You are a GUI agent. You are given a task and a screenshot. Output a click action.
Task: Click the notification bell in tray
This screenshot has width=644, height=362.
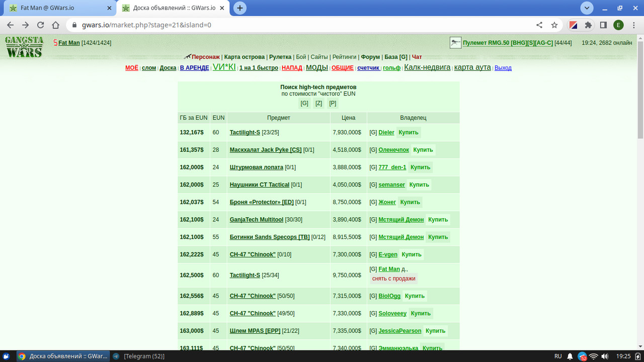(x=570, y=356)
